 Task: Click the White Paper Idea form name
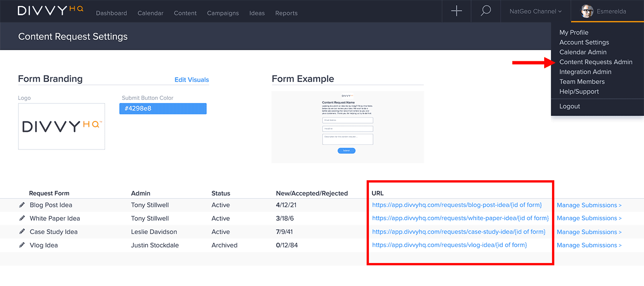point(55,218)
